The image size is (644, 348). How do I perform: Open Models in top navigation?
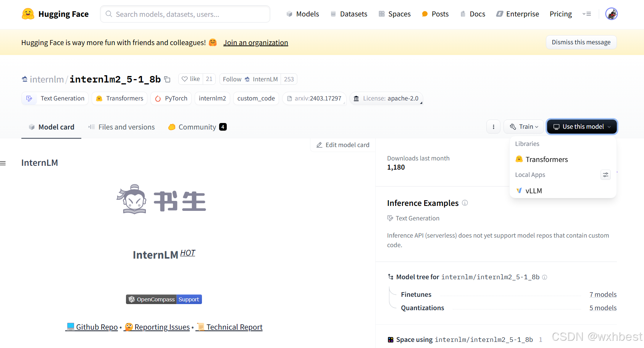303,14
